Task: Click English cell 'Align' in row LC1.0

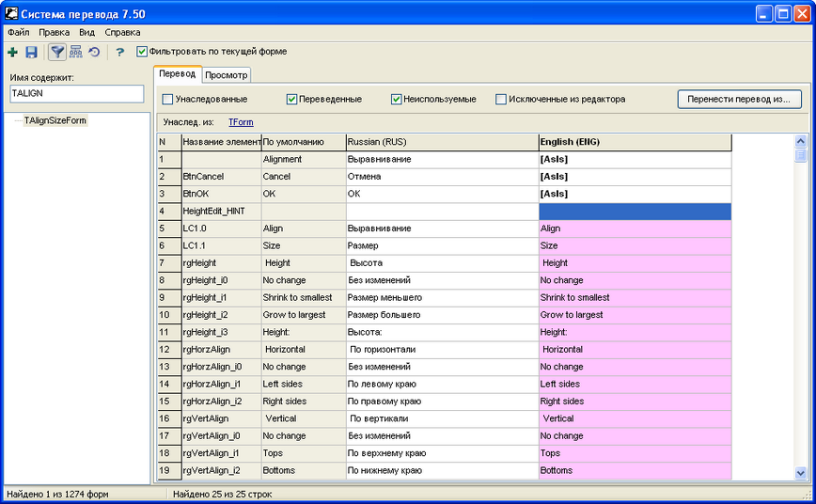Action: point(635,228)
